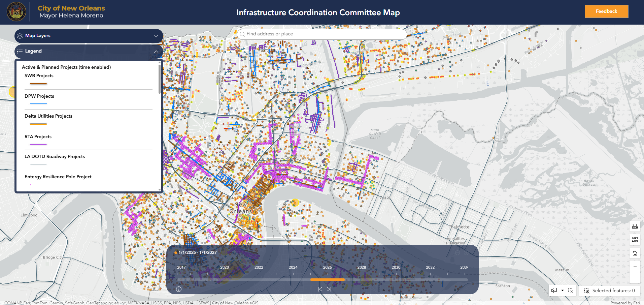Click the 2030 mark on timeline

(396, 267)
